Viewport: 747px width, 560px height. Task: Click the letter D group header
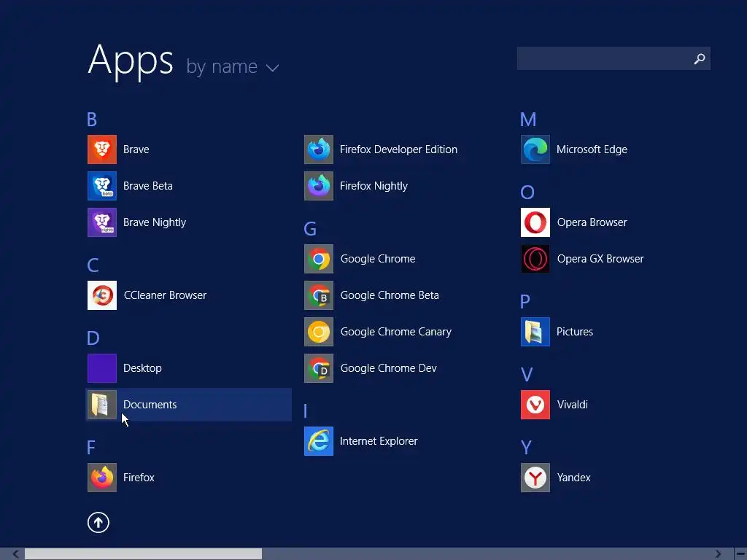(93, 338)
